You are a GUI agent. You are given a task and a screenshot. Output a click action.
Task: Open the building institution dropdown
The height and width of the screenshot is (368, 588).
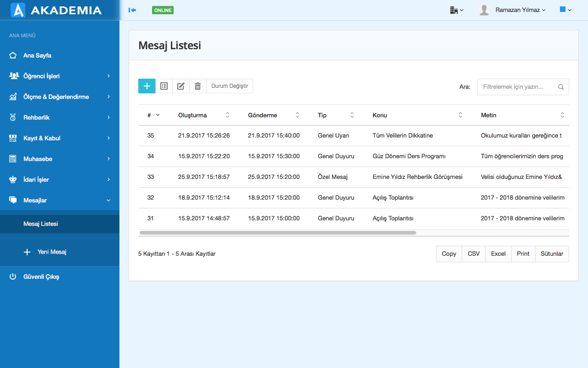(456, 10)
